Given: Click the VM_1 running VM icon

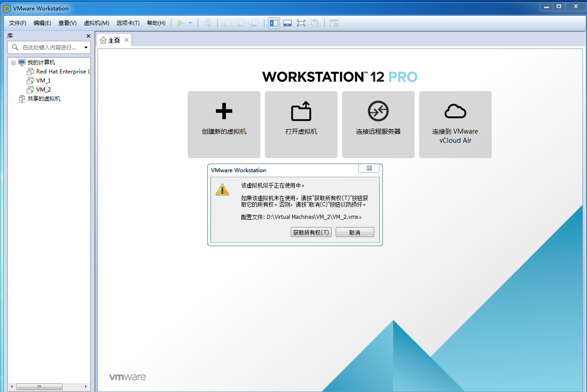Looking at the screenshot, I should [30, 81].
